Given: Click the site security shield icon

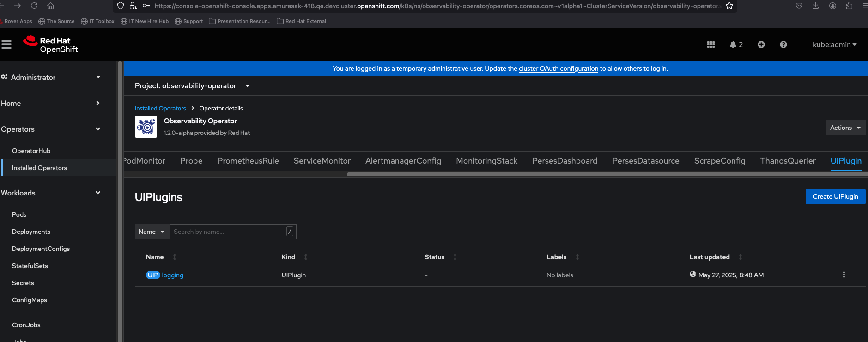Looking at the screenshot, I should click(121, 6).
